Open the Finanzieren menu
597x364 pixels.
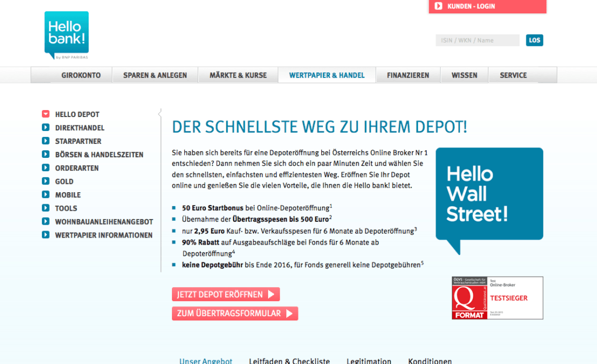point(408,75)
